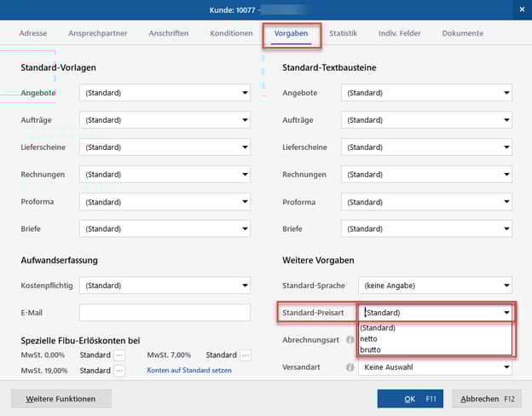Open account picker for MwSt. 0,00%
Screen dimensions: 532x416
119,355
